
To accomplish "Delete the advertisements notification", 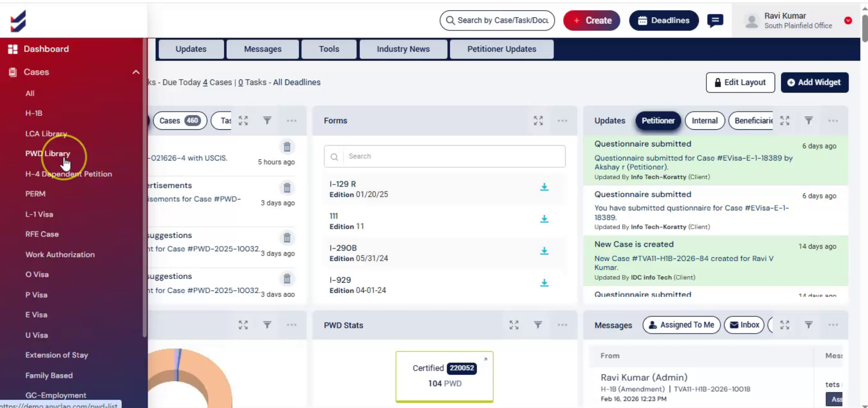I will click(287, 188).
